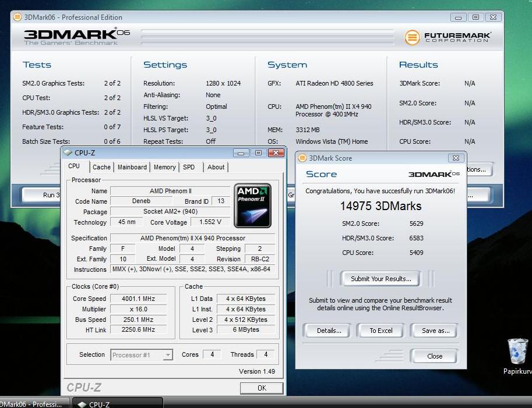Click the Run 3DMark button in main window
The height and width of the screenshot is (408, 532).
point(41,195)
